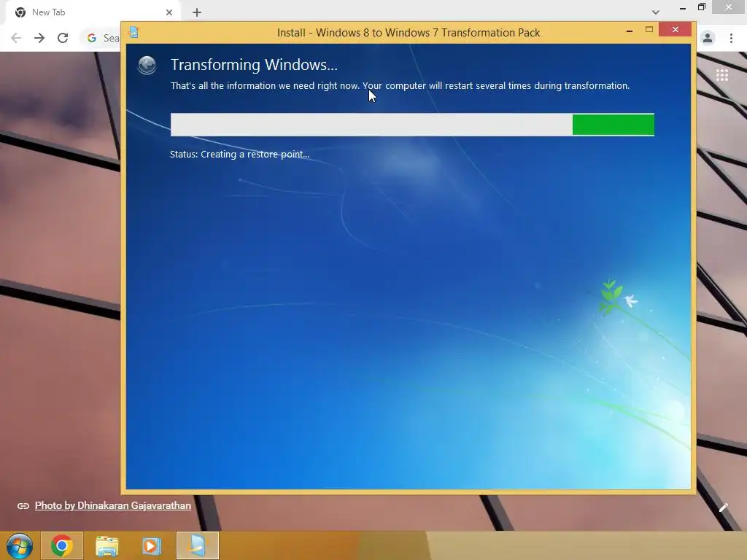Image resolution: width=747 pixels, height=560 pixels.
Task: Click the installer icon in the title bar
Action: coord(134,32)
